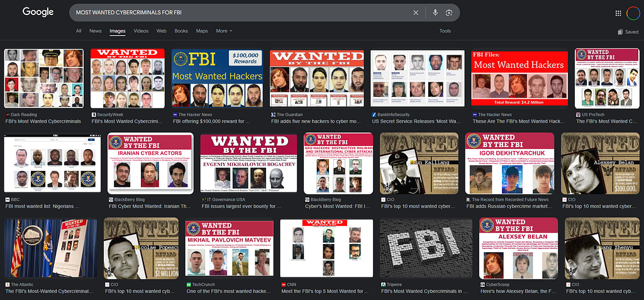Open link 'Cyber's Most Wanted: FBI I...'
The height and width of the screenshot is (300, 644).
[x=337, y=206]
